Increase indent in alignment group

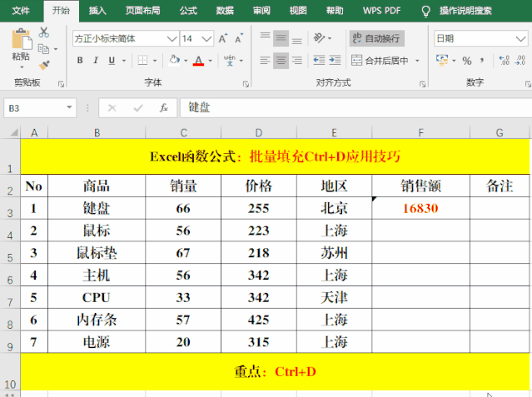tap(334, 60)
